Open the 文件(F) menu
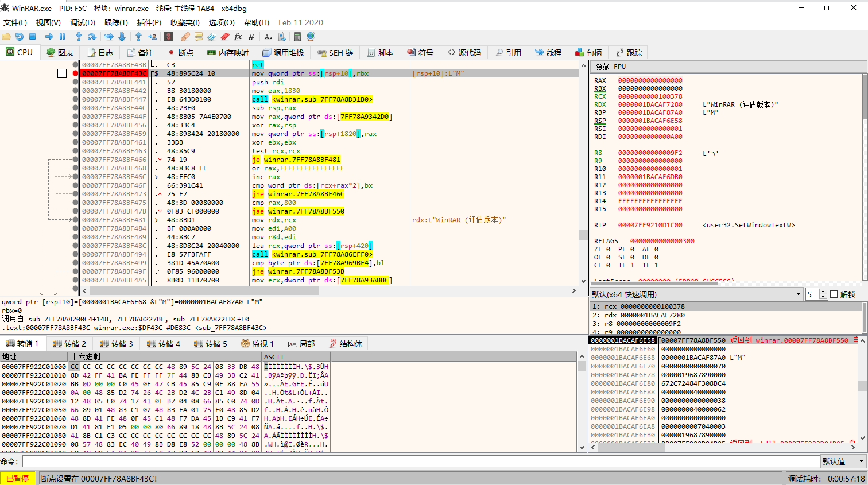Viewport: 868px width, 485px height. (15, 22)
